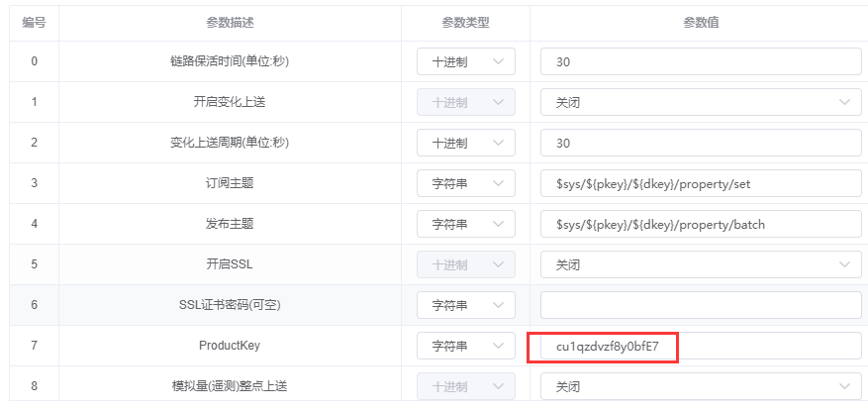The height and width of the screenshot is (411, 868).
Task: Open type dropdown for 订阅主题 row
Action: (x=465, y=184)
